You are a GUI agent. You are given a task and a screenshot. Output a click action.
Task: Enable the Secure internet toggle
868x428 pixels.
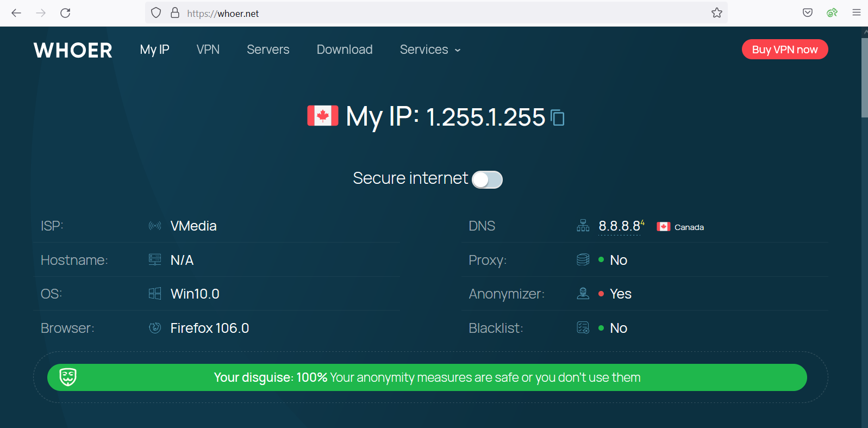click(x=487, y=179)
